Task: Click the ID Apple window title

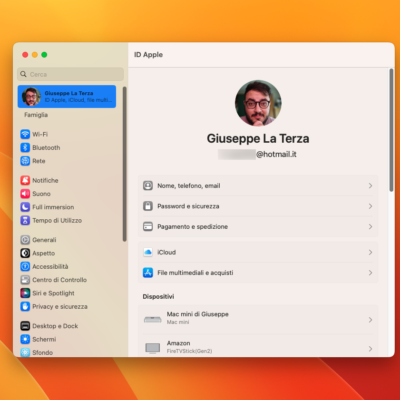Action: (148, 55)
